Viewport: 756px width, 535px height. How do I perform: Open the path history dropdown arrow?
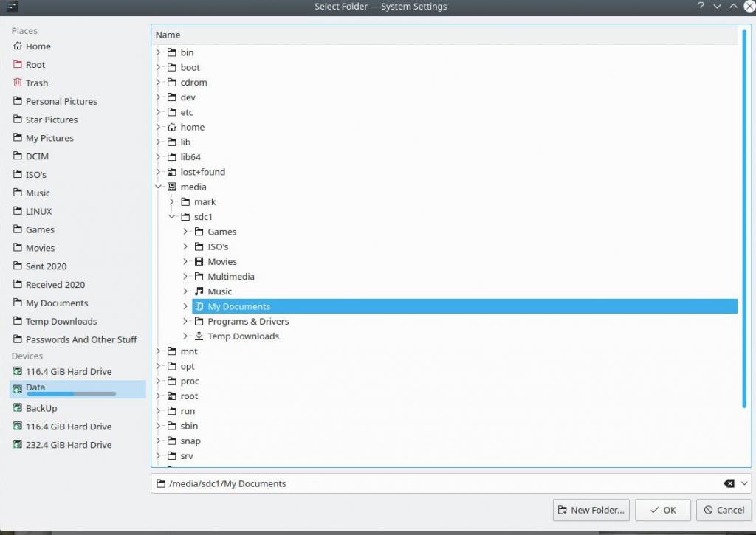coord(743,483)
